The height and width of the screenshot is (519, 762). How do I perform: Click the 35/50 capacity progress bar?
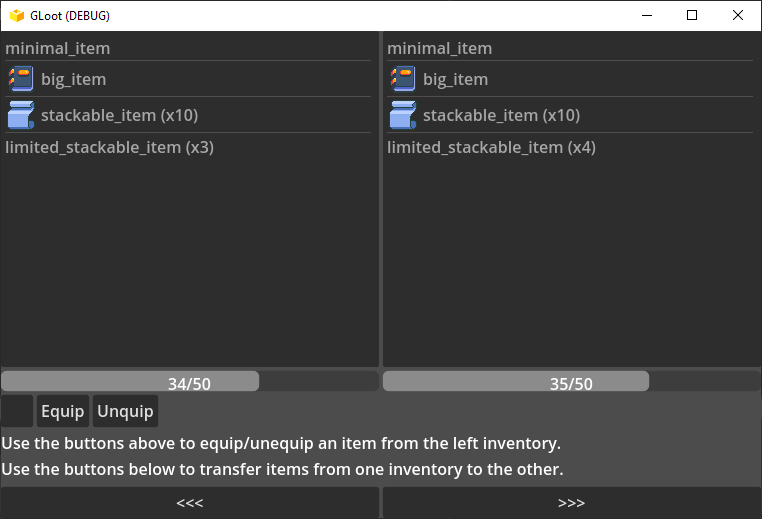[x=572, y=381]
